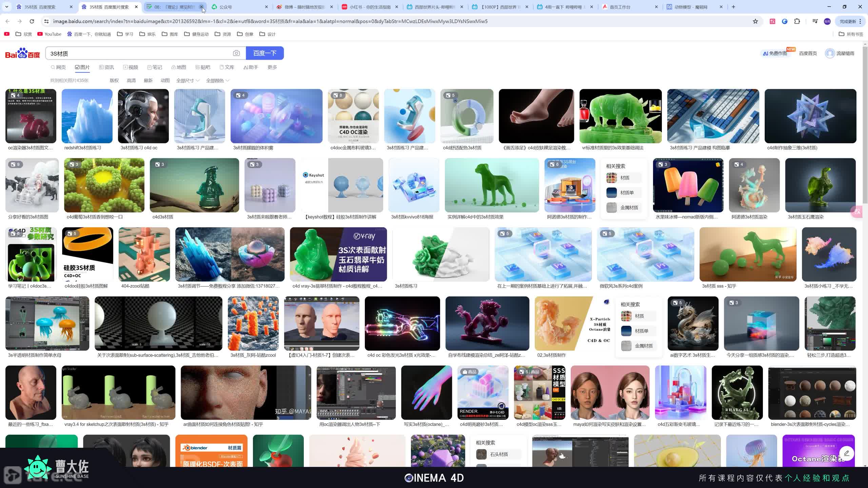Screen dimensions: 868x488
Task: Open the browser extensions puzzle icon
Action: 797,21
